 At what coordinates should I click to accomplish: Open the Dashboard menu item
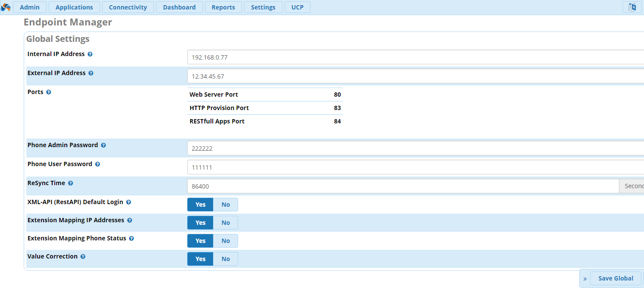(179, 7)
